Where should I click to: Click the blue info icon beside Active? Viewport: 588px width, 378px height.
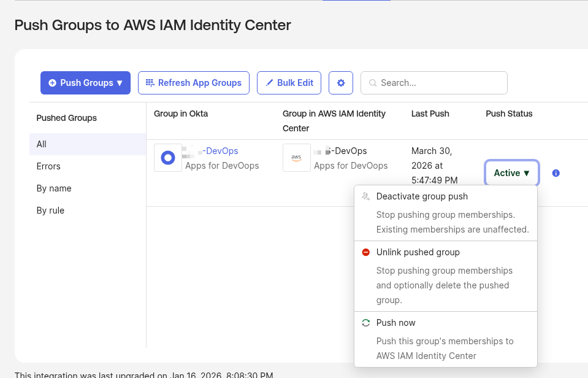coord(556,173)
